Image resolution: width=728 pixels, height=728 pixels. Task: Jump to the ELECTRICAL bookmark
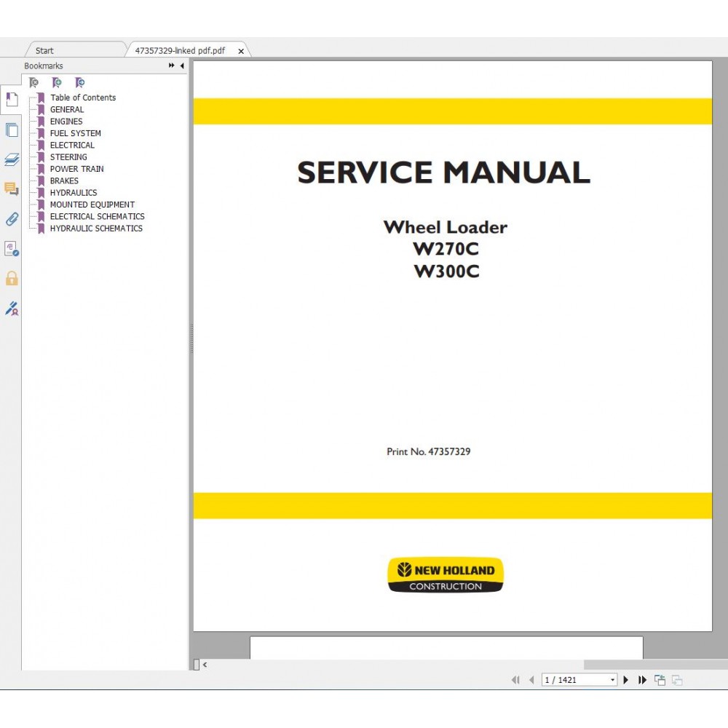[72, 146]
